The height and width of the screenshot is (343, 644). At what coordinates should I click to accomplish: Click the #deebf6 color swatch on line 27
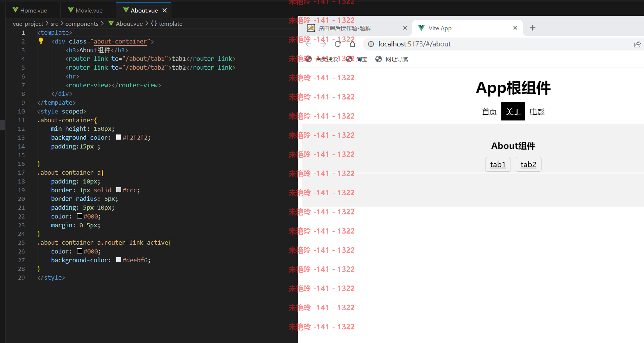click(119, 260)
